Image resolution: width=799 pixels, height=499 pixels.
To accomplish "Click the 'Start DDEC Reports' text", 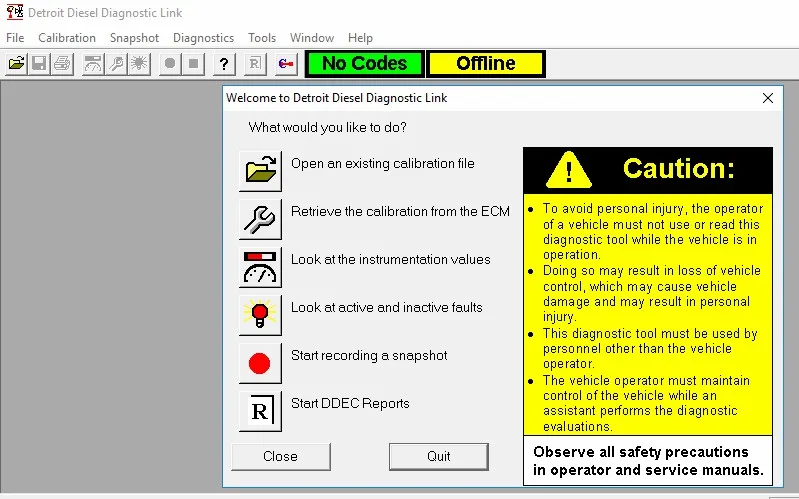I will click(x=350, y=403).
